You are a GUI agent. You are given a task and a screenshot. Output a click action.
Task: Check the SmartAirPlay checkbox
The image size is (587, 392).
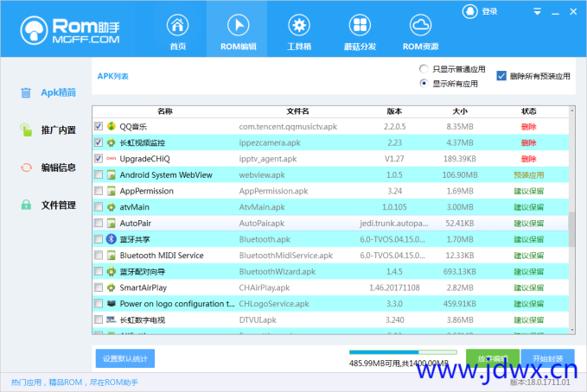tap(99, 288)
